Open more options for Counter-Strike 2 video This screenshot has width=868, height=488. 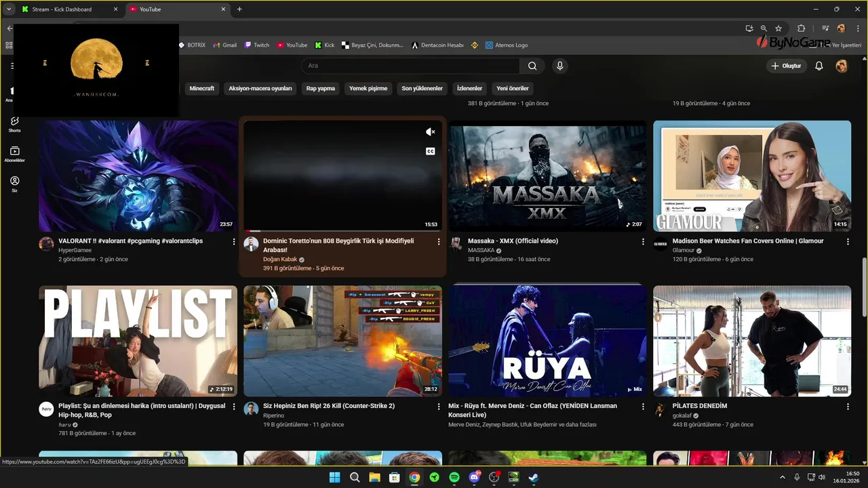pyautogui.click(x=439, y=407)
